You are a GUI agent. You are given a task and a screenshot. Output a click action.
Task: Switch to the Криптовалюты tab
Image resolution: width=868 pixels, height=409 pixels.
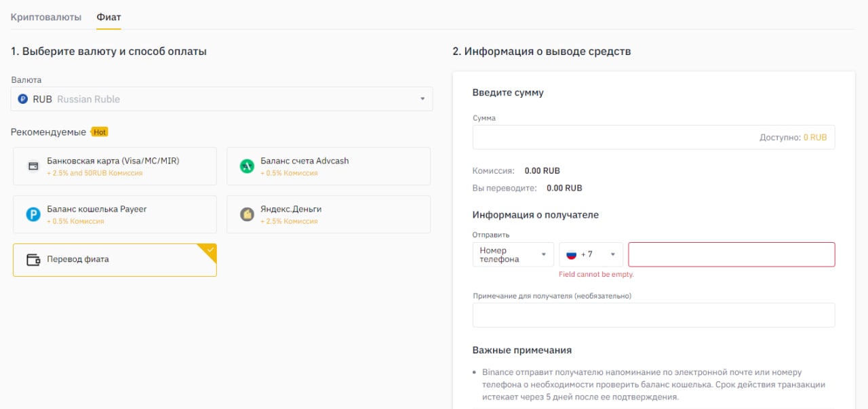pyautogui.click(x=46, y=16)
